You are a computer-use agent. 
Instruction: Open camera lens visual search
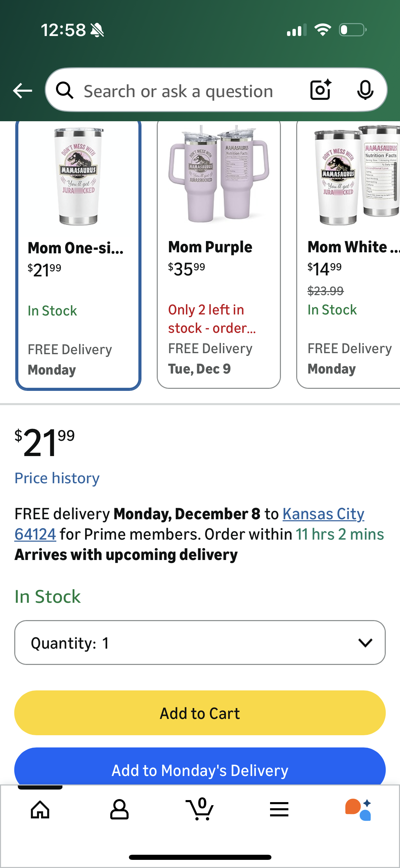tap(320, 90)
